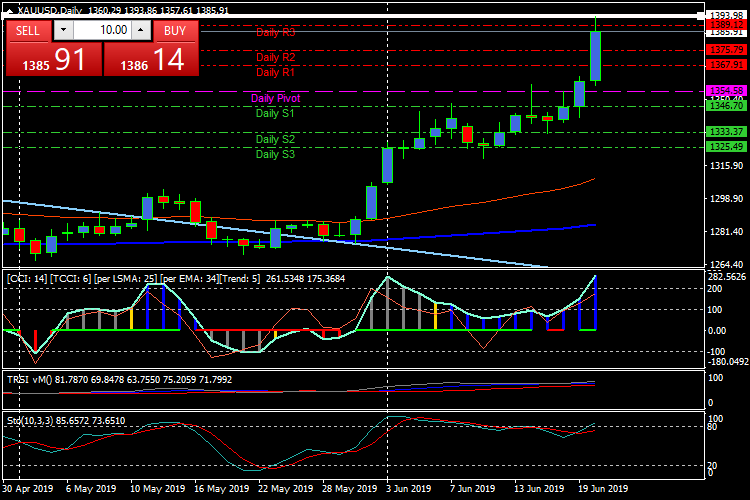Increase lot volume with the up arrow
Screen dimensions: 750x500
(x=141, y=30)
